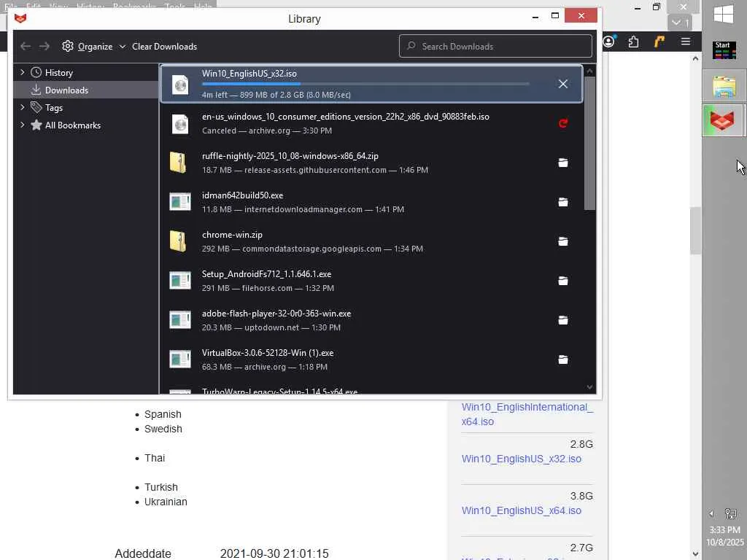Open the Organize dropdown menu
This screenshot has height=560, width=747.
[x=94, y=46]
